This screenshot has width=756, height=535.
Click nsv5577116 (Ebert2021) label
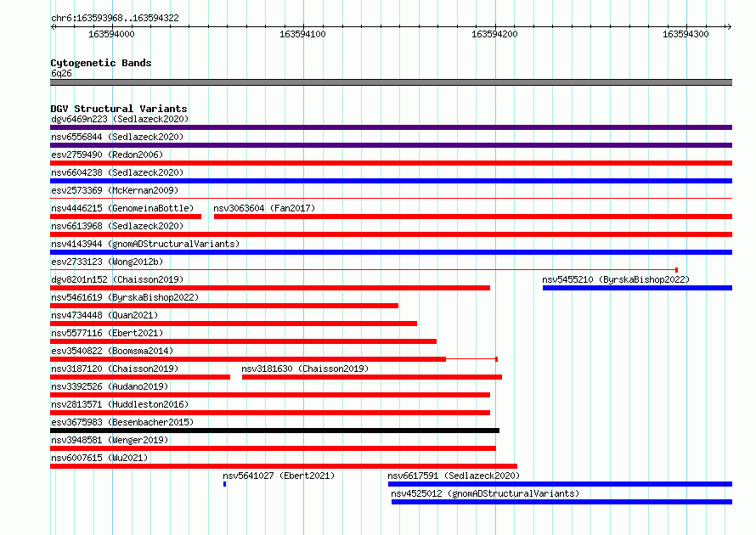[107, 333]
